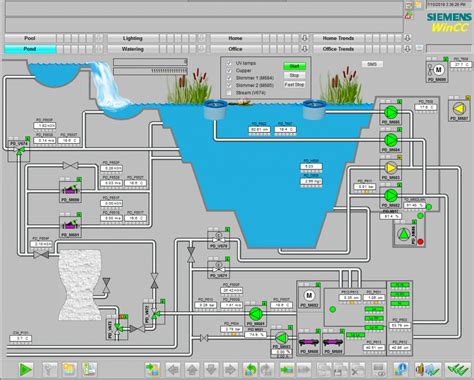Open the yellow folder icon in bottom toolbar
The height and width of the screenshot is (380, 474).
coord(69,369)
